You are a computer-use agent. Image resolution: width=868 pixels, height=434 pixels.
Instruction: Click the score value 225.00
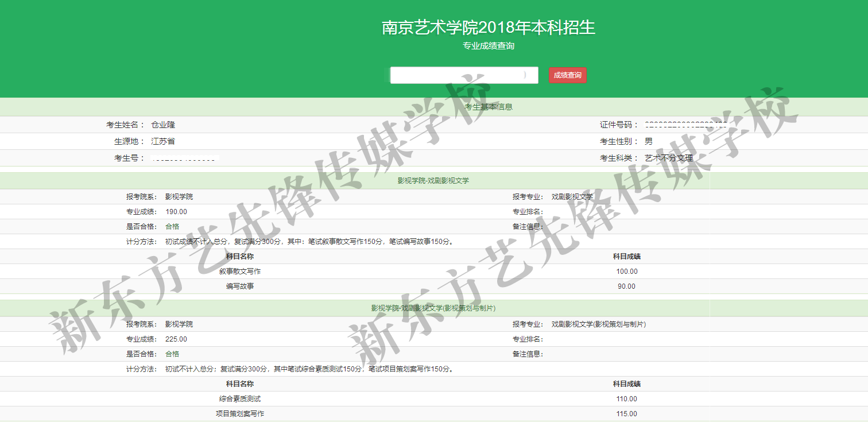(176, 339)
